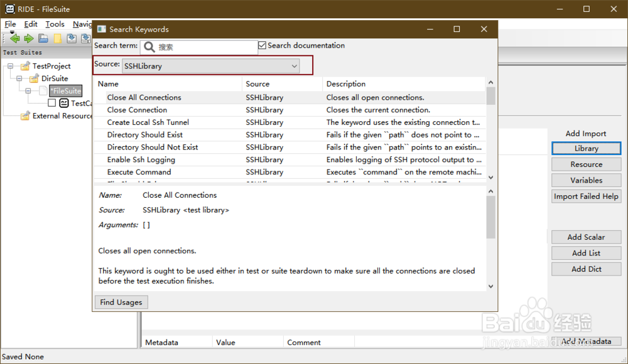Collapse the TestProject tree node
Viewport: 628px width, 364px height.
11,66
